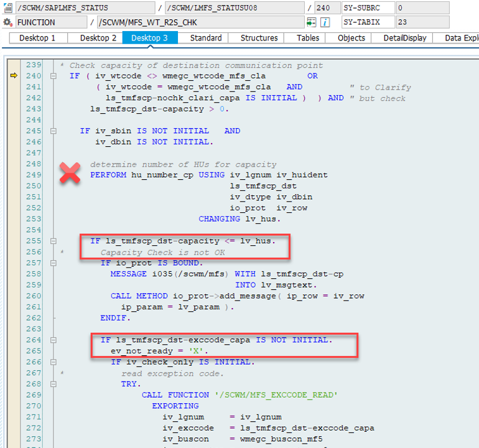Click the yellow current-line arrow at line 240
The image size is (479, 448).
tap(14, 75)
